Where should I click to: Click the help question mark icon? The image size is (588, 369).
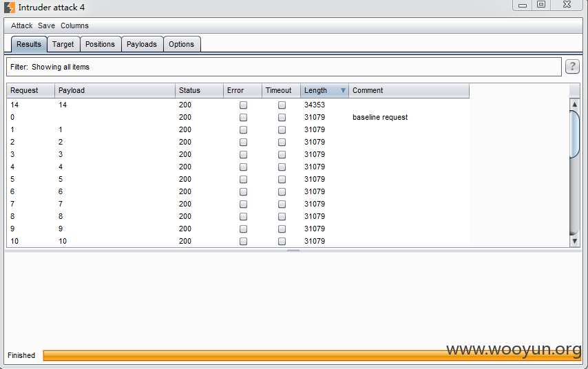pyautogui.click(x=572, y=67)
